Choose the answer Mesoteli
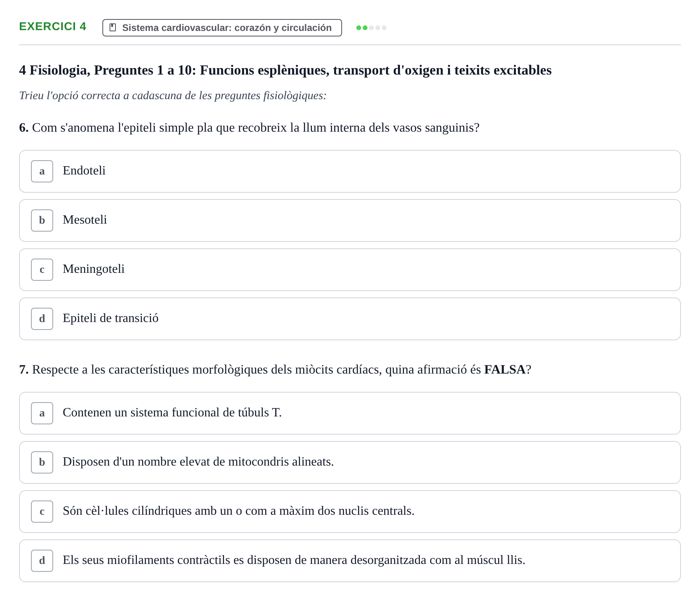Image resolution: width=700 pixels, height=602 pixels. (350, 220)
